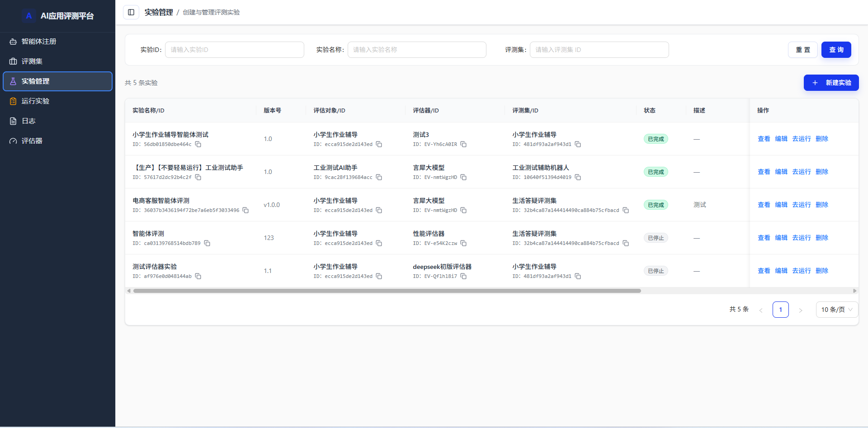The height and width of the screenshot is (428, 868).
Task: Click the 实验ID input field
Action: pos(235,50)
